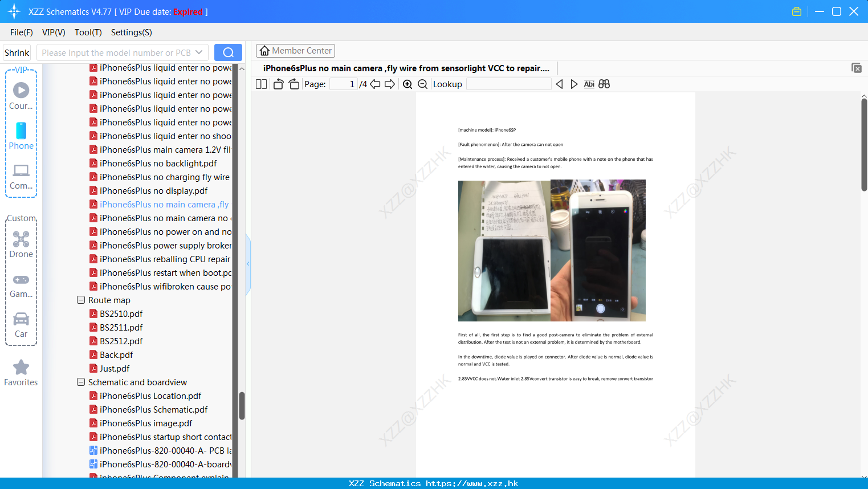The image size is (868, 489).
Task: Open iPhone6sPlus-820-00040-A- PCB layout file
Action: coord(160,450)
